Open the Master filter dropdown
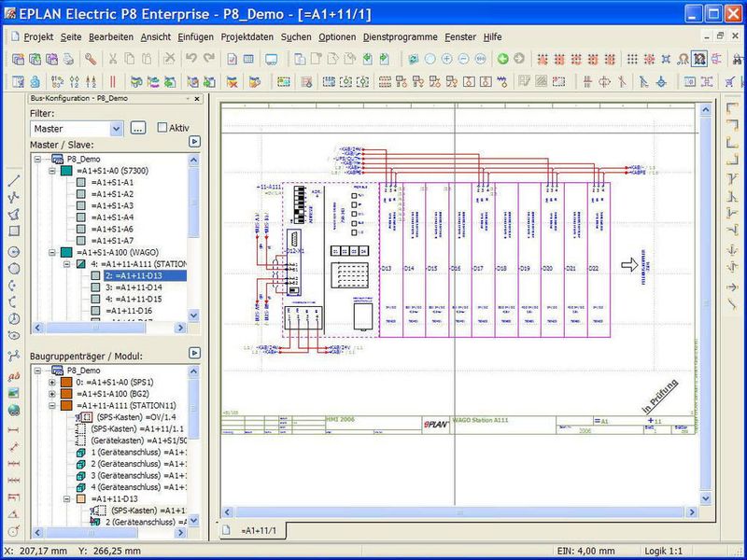747x560 pixels. click(x=116, y=129)
